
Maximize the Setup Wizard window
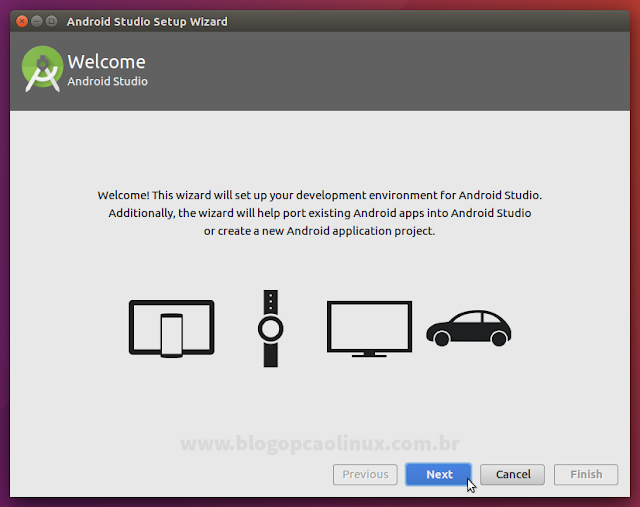[x=51, y=21]
